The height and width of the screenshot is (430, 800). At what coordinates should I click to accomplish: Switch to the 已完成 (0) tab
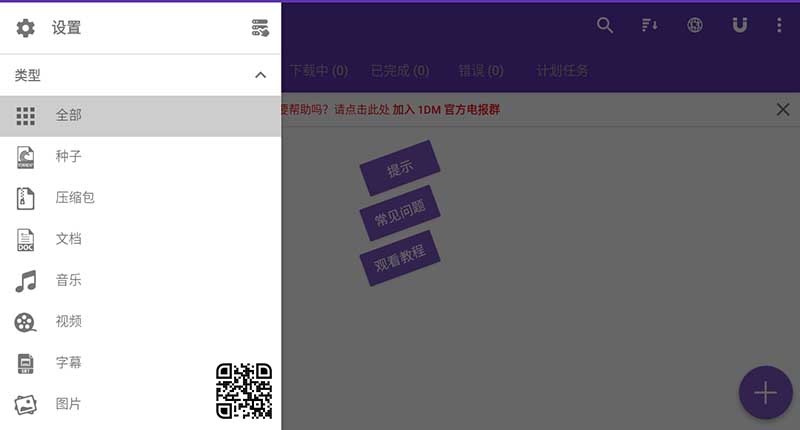pyautogui.click(x=399, y=71)
